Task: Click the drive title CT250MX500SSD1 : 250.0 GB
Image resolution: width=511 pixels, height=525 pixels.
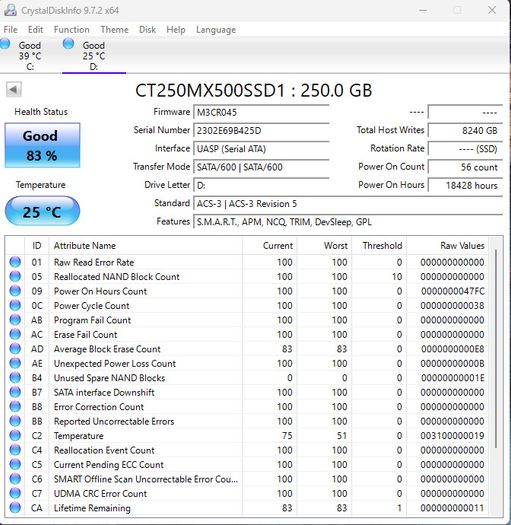Action: [x=253, y=90]
